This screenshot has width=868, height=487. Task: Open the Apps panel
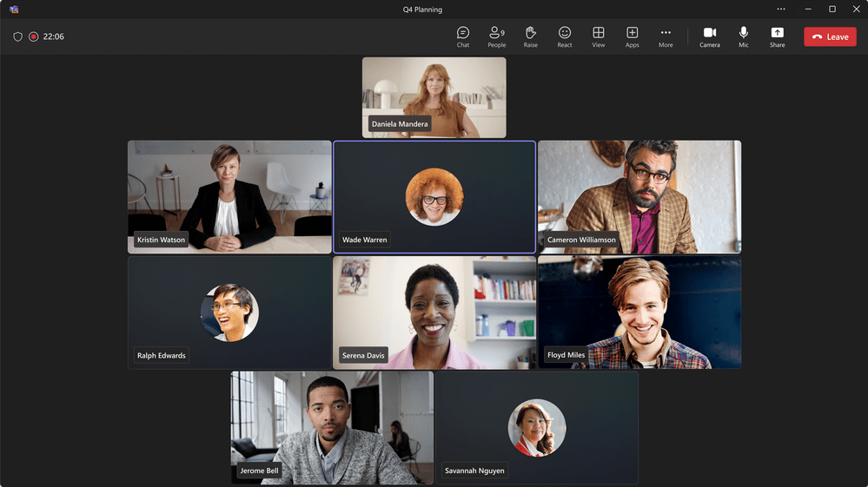(632, 36)
